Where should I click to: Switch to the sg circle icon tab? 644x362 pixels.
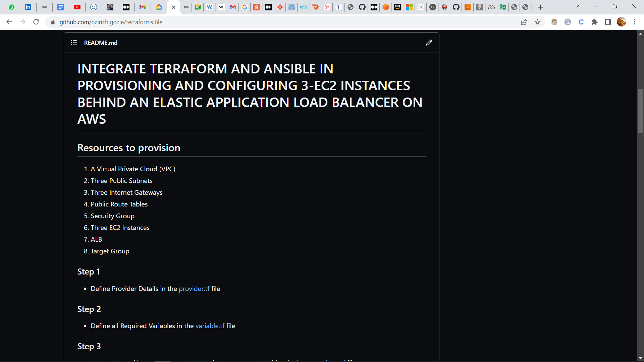click(x=433, y=7)
